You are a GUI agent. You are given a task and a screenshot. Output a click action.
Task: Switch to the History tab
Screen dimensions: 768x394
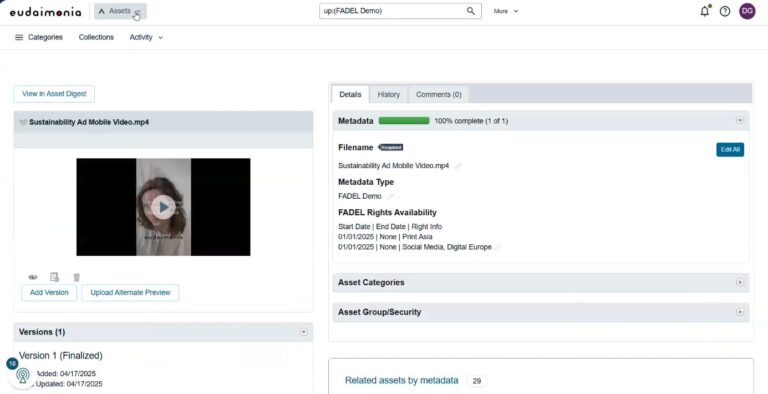tap(388, 95)
